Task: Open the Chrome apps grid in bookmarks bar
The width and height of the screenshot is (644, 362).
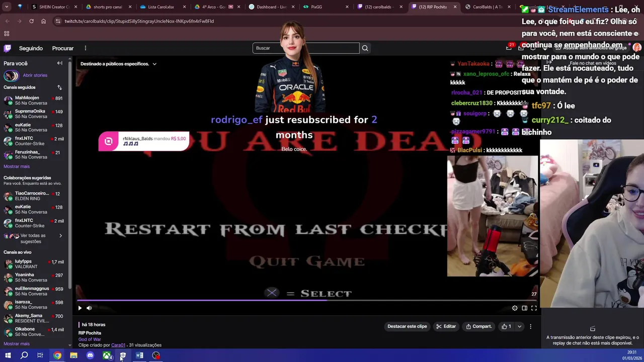Action: [7, 34]
